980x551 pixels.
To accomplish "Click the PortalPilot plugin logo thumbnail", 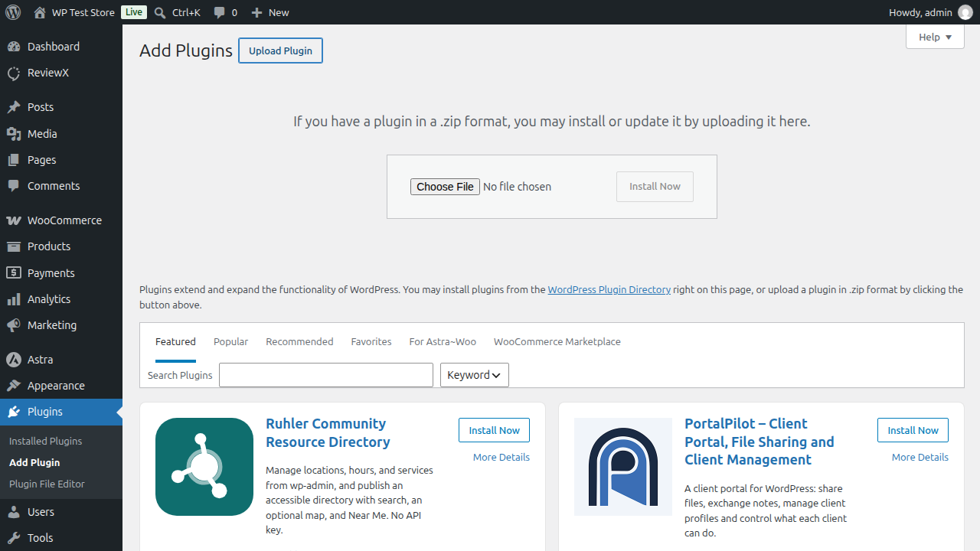I will pyautogui.click(x=623, y=467).
